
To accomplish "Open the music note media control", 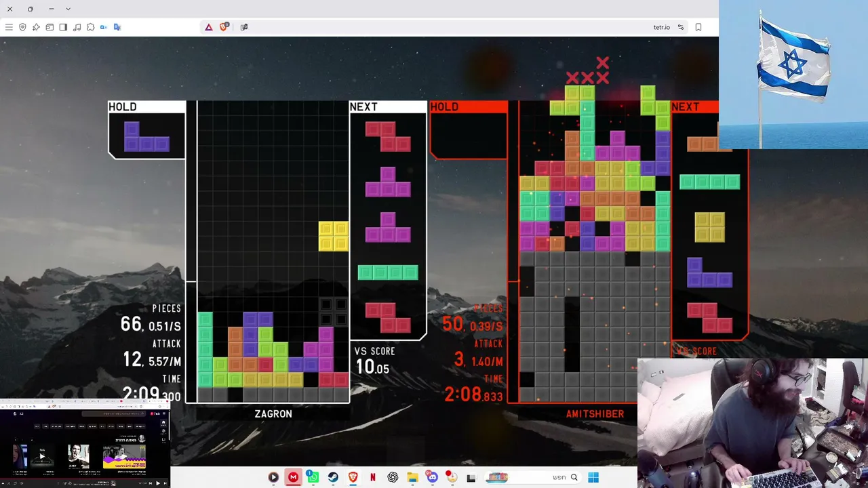I will tap(77, 27).
